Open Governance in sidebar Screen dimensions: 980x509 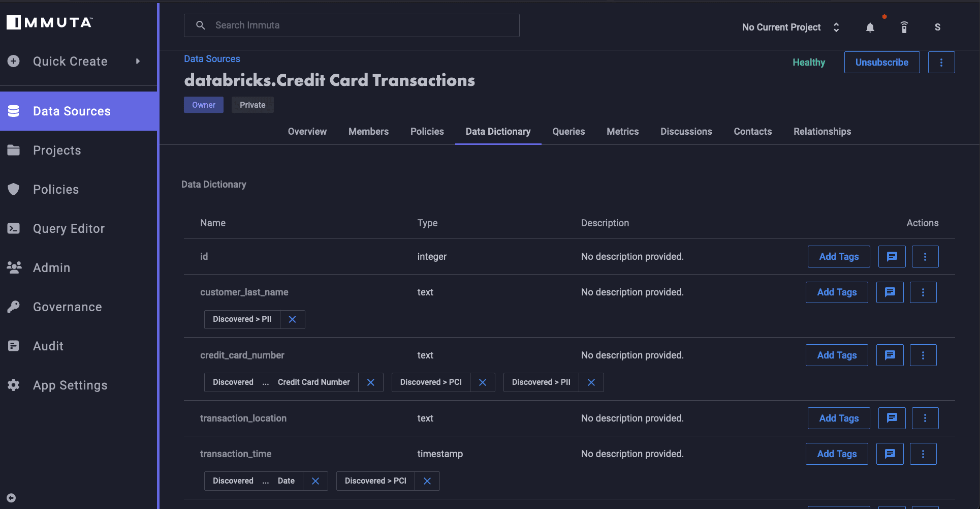click(79, 307)
